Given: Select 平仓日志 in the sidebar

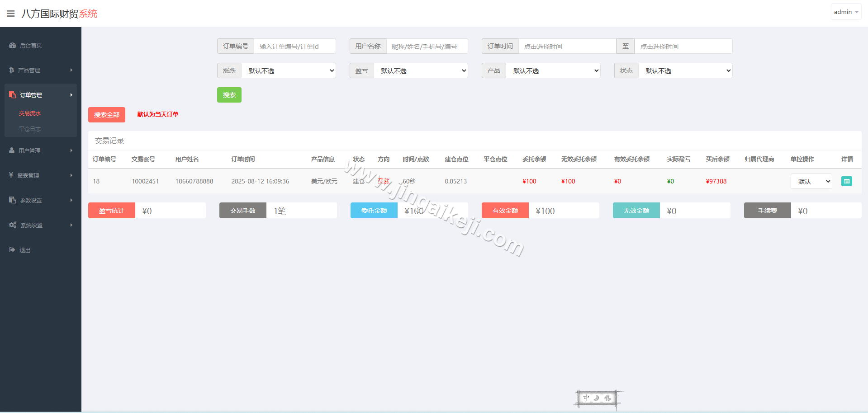Looking at the screenshot, I should (x=30, y=129).
